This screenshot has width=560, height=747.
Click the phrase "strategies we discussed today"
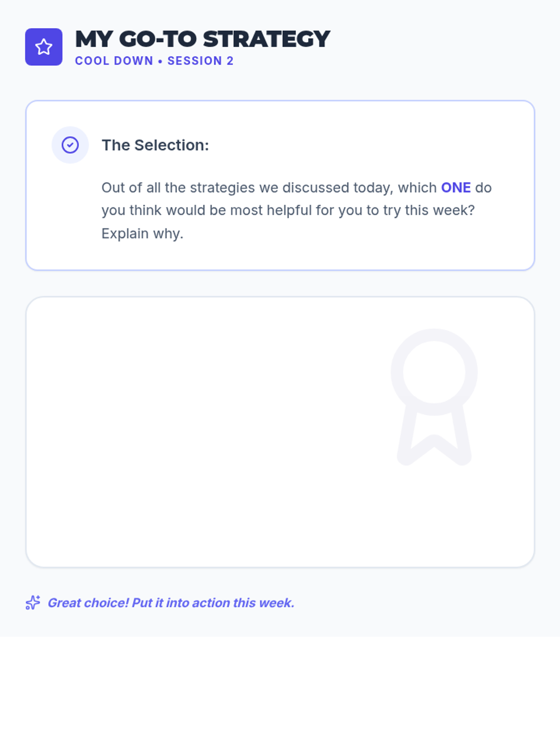tap(292, 188)
